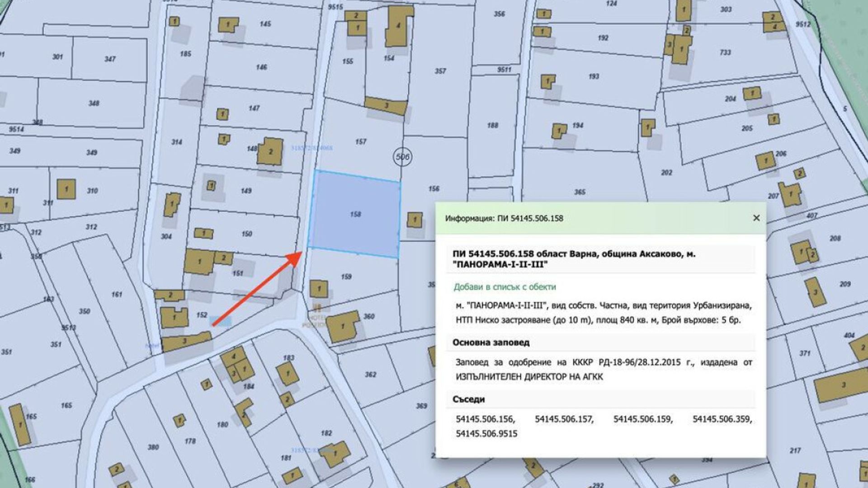
Task: Select parcel 365 on the map
Action: (580, 192)
